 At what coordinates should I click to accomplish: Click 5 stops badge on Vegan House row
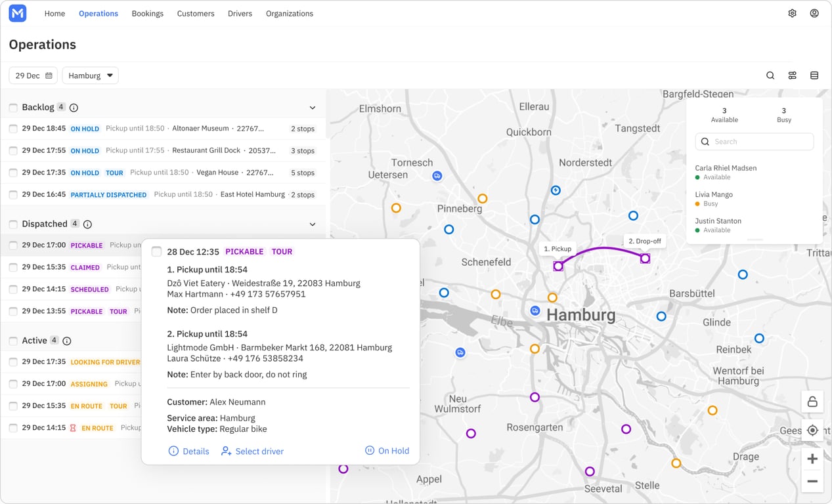click(303, 173)
